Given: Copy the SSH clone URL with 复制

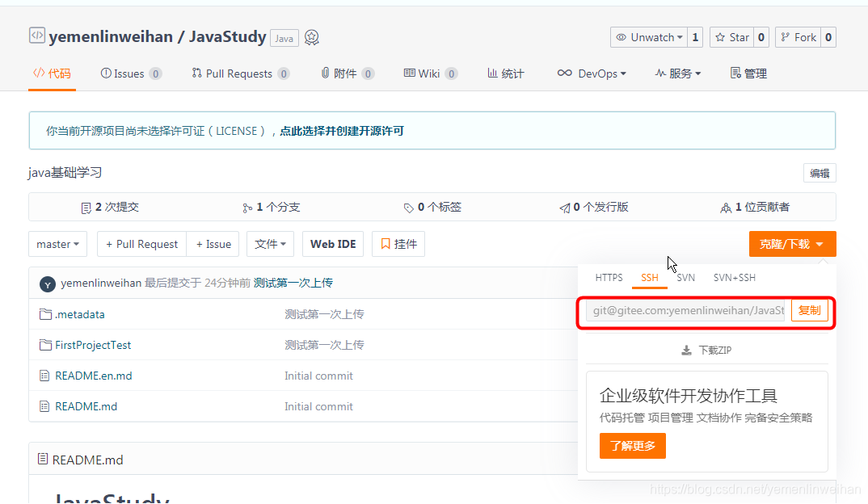Looking at the screenshot, I should (x=809, y=310).
